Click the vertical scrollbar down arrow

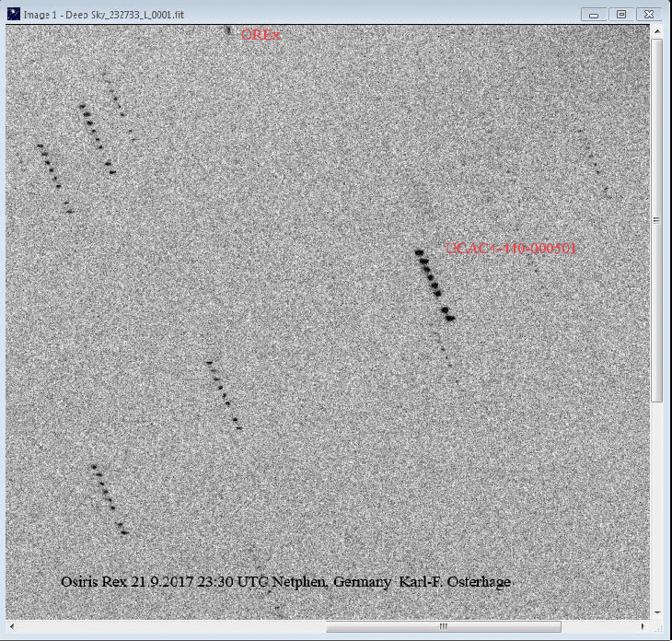click(x=657, y=612)
